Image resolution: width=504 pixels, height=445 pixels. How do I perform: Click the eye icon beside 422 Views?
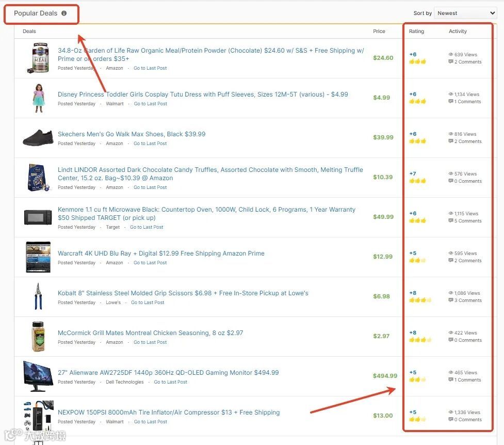coord(451,332)
